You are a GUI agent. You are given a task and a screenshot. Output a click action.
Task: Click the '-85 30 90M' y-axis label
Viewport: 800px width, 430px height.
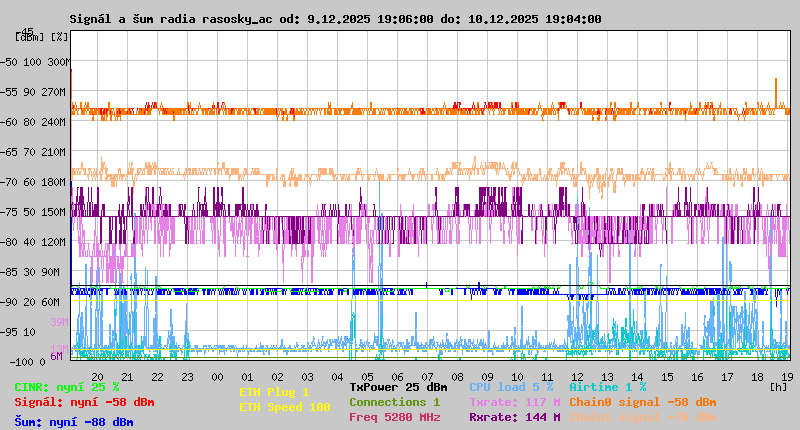(30, 272)
